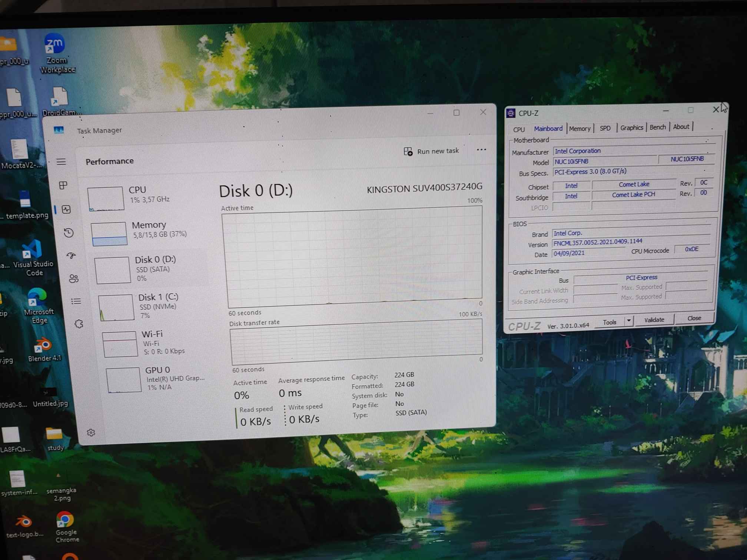Screen dimensions: 747x560
Task: Open Microsoft Edge desktop icon
Action: 38,306
